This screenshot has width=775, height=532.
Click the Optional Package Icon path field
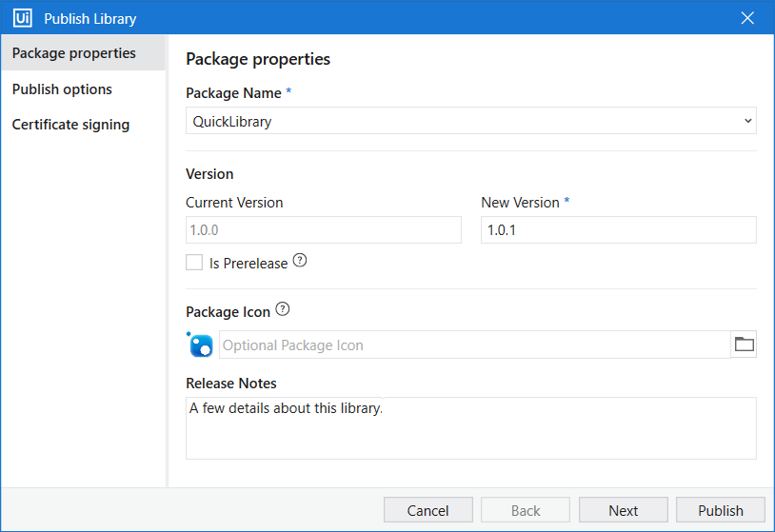pyautogui.click(x=474, y=345)
